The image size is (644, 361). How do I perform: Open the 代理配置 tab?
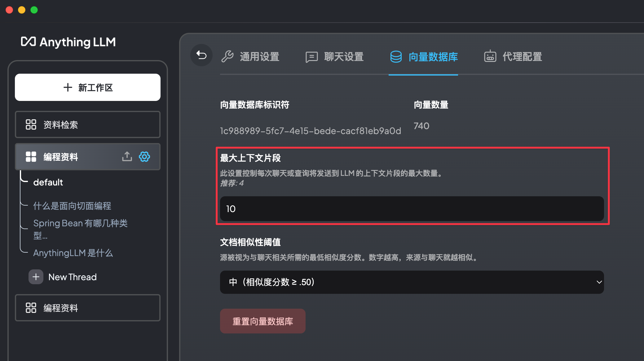[513, 57]
